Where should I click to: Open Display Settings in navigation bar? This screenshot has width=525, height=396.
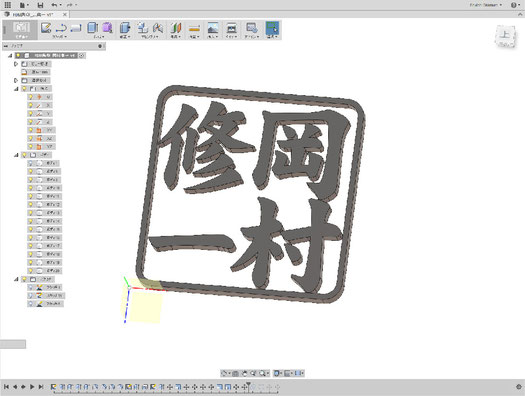click(277, 373)
